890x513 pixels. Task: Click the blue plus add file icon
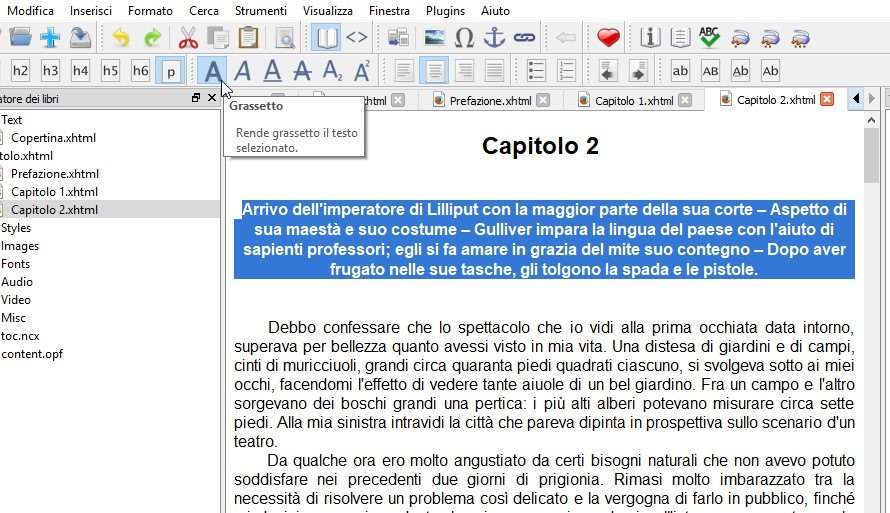tap(50, 38)
